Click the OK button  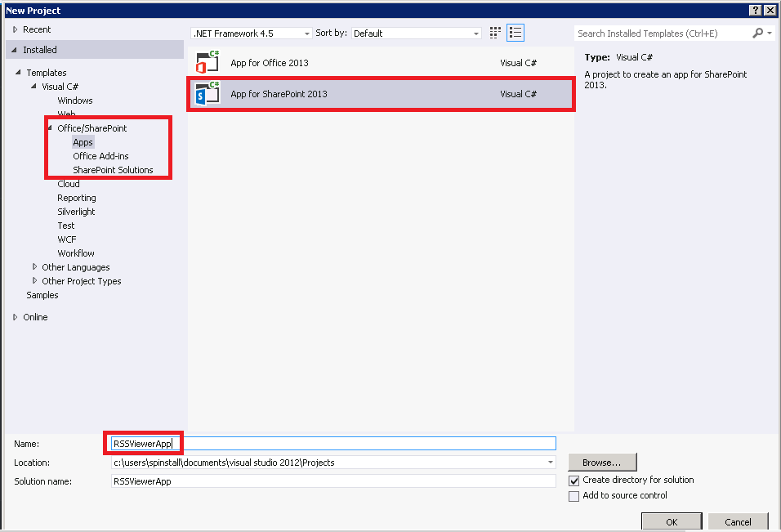[672, 521]
